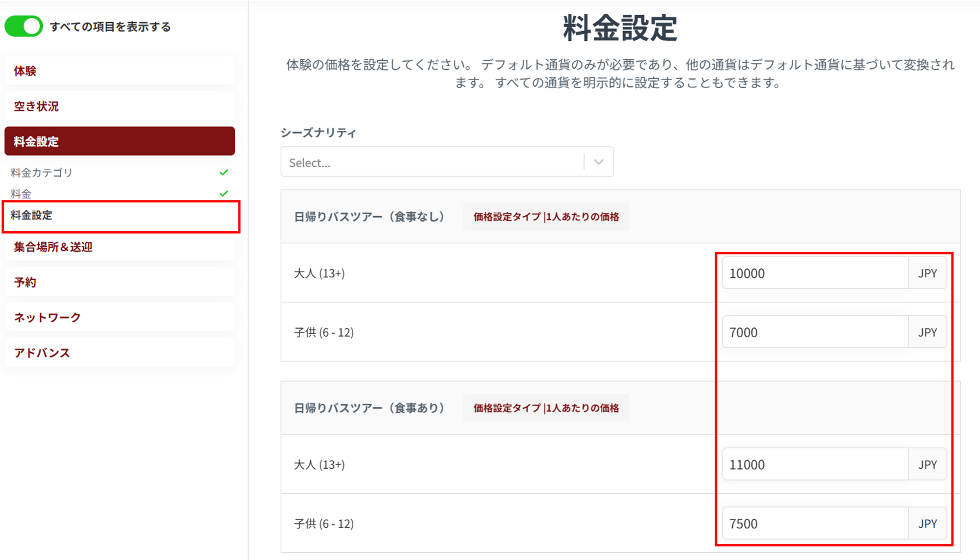Viewport: 980px width, 560px height.
Task: Click the 価格設定タイプ badge for 食事なし tour
Action: pyautogui.click(x=546, y=217)
